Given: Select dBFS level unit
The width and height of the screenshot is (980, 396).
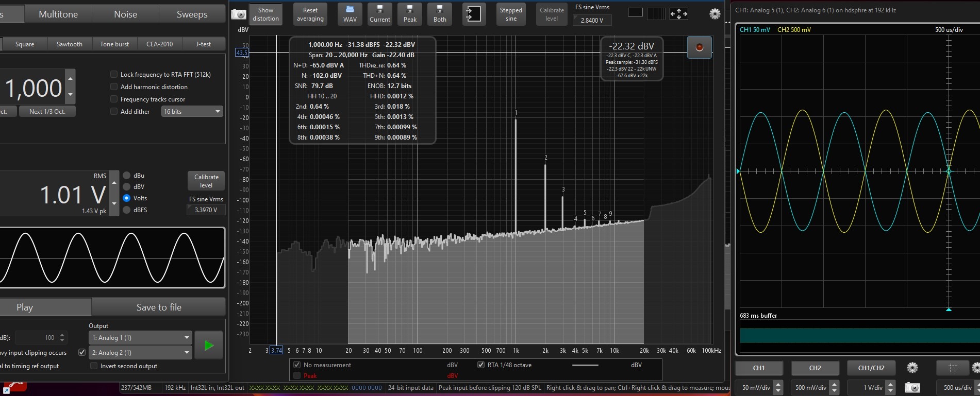Looking at the screenshot, I should 126,210.
